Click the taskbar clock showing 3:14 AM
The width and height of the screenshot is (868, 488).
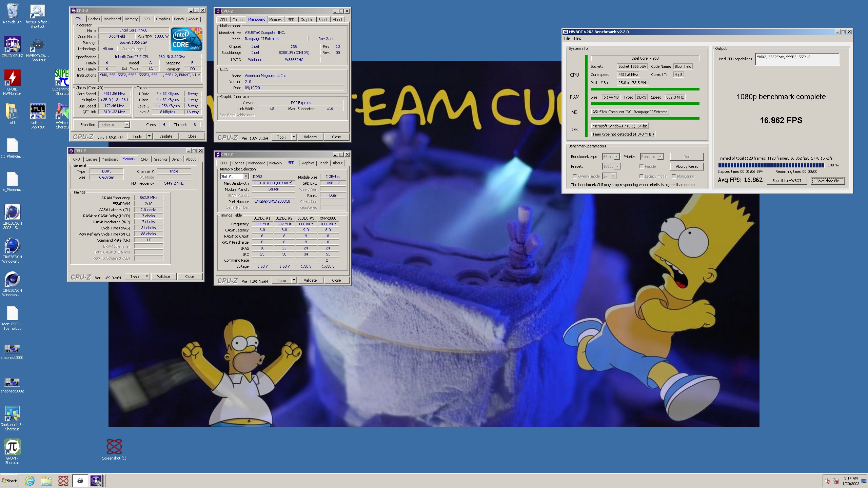click(x=851, y=481)
